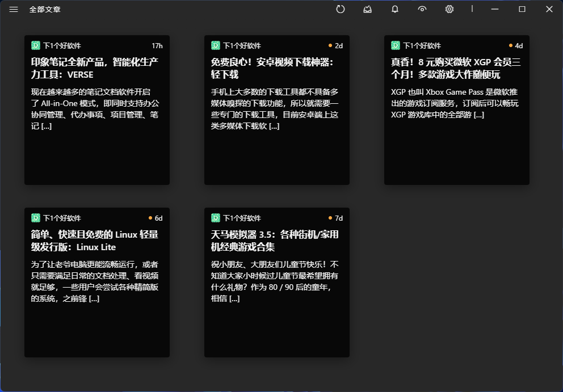This screenshot has width=563, height=392.
Task: Open the hamburger navigation menu
Action: click(14, 10)
